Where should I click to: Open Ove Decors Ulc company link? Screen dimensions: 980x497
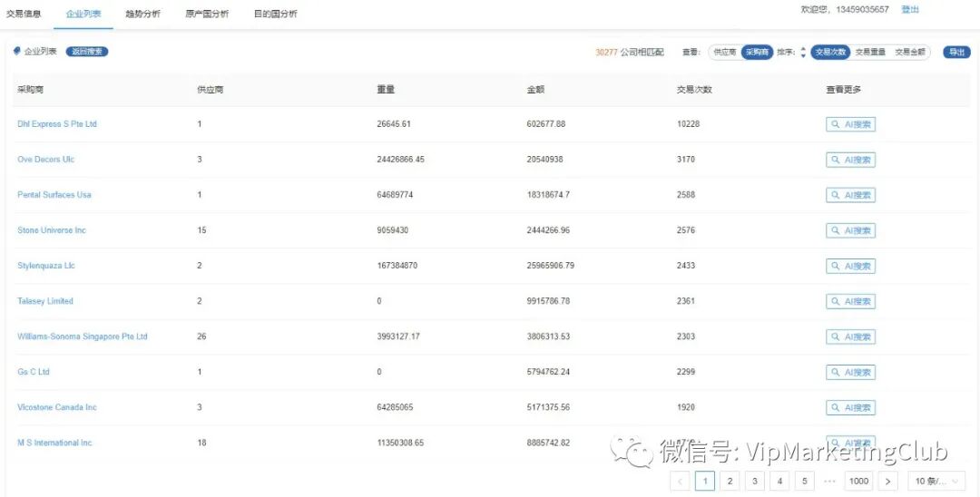(x=45, y=160)
